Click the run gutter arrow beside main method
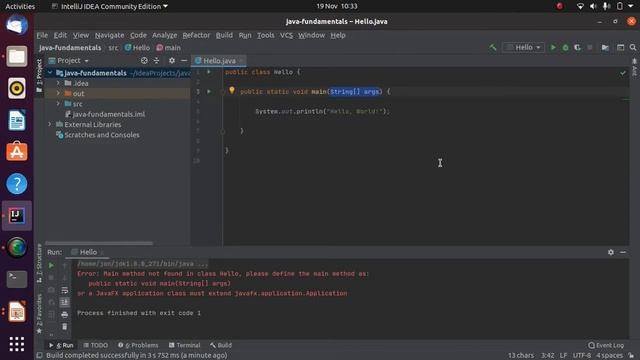The width and height of the screenshot is (640, 360). (x=209, y=91)
